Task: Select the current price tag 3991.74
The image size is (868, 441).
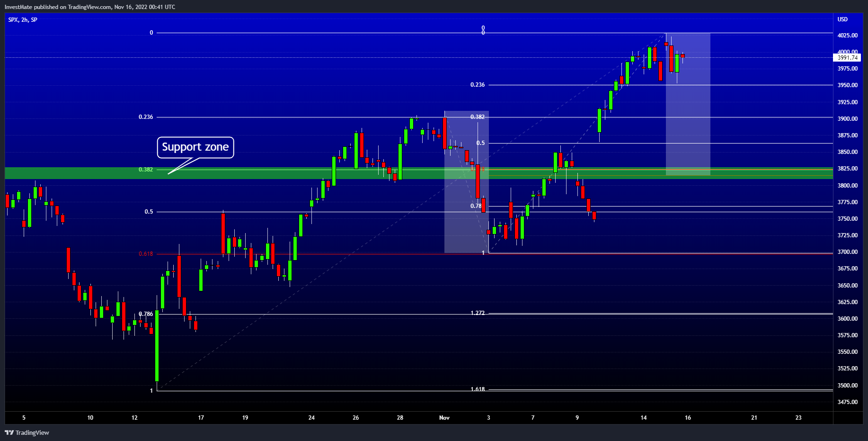Action: (847, 58)
